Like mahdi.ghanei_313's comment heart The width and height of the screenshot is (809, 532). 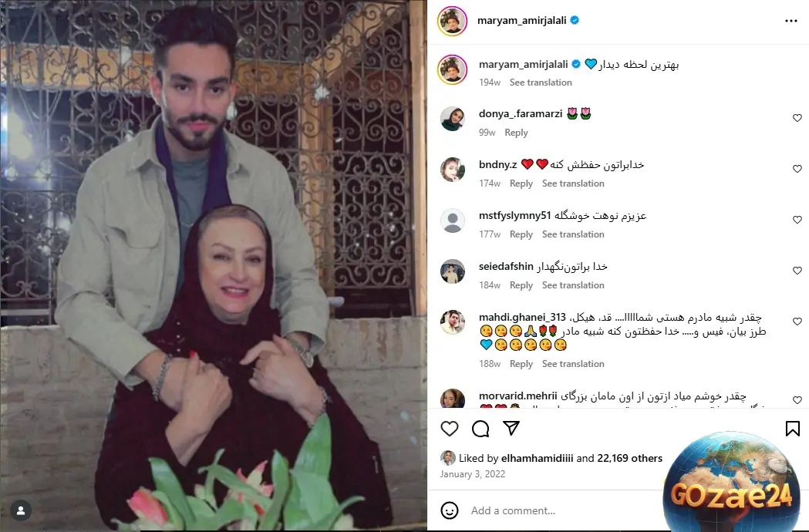(x=797, y=322)
